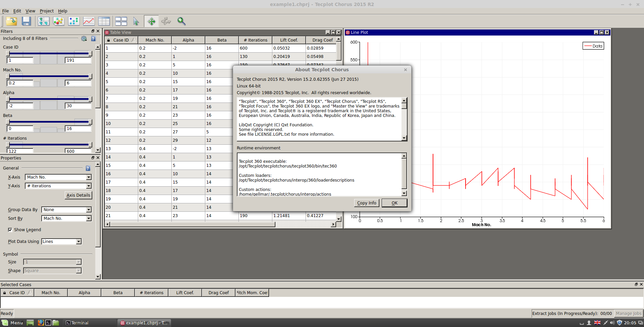644x327 pixels.
Task: Click the Beta maximum value field
Action: (78, 129)
